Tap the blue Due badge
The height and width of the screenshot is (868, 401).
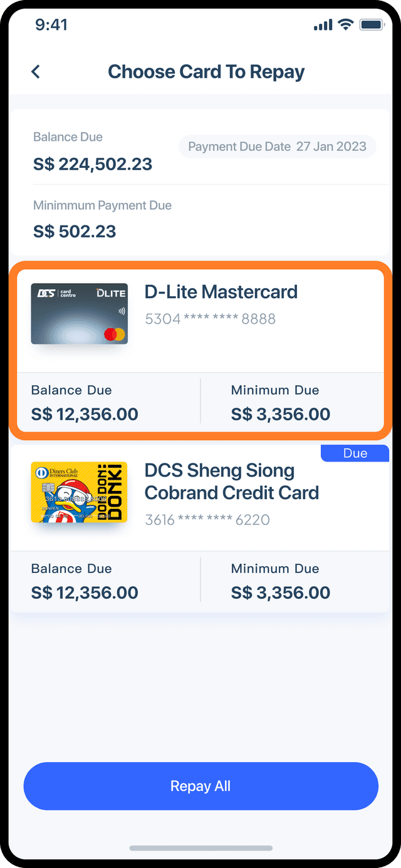point(355,453)
